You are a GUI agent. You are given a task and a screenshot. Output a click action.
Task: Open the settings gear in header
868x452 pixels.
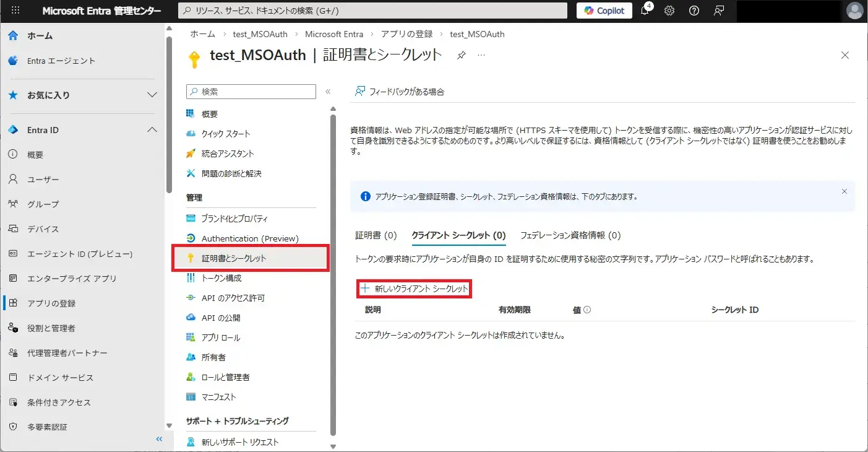pos(669,11)
